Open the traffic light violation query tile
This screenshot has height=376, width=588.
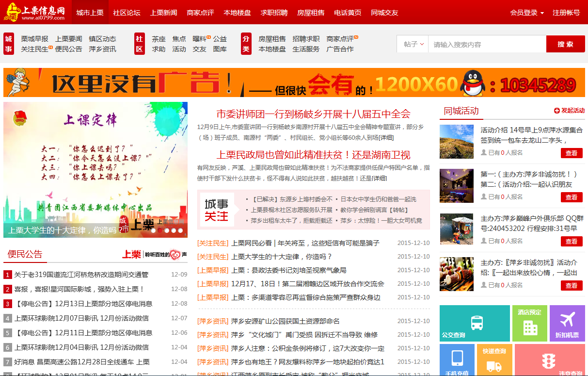pyautogui.click(x=550, y=360)
